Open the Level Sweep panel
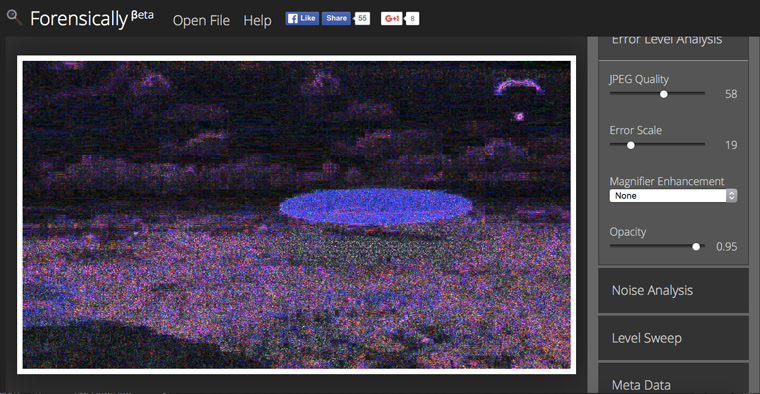The height and width of the screenshot is (394, 760). tap(673, 338)
